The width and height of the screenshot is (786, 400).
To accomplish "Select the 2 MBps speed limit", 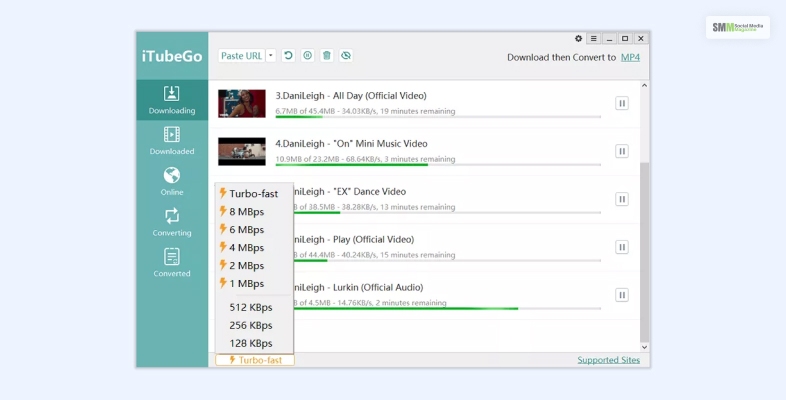I will pyautogui.click(x=254, y=266).
